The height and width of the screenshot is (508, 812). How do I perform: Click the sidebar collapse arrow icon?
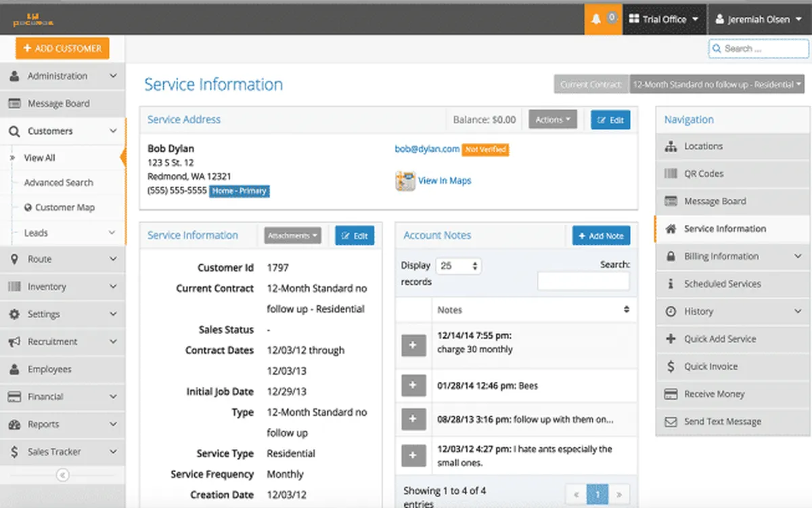pyautogui.click(x=62, y=475)
